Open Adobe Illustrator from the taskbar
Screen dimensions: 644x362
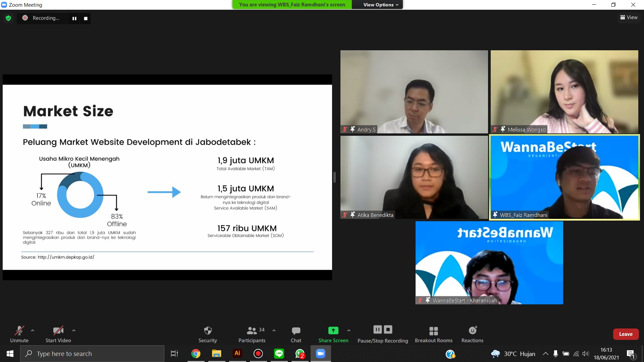click(237, 353)
